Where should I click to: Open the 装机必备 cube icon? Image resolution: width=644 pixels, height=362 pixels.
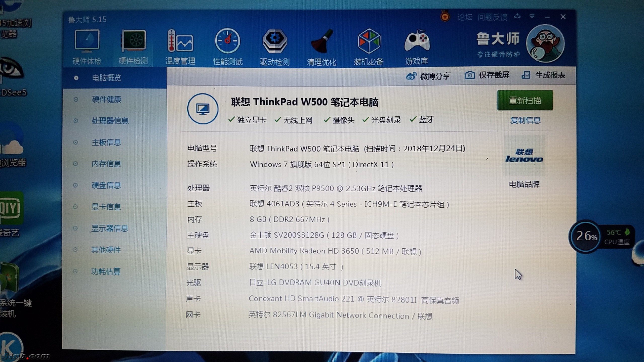coord(369,41)
